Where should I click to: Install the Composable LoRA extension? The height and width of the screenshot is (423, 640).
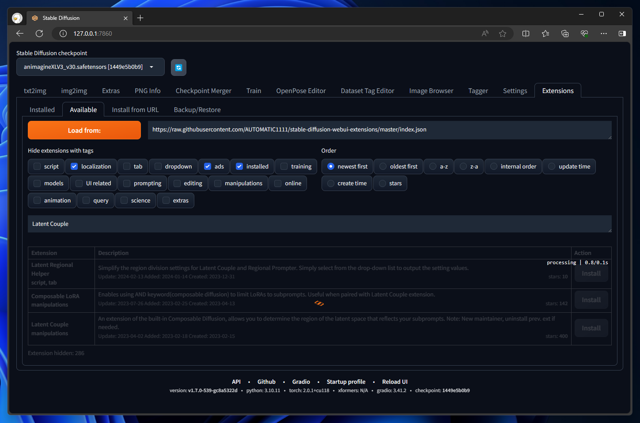pyautogui.click(x=591, y=300)
